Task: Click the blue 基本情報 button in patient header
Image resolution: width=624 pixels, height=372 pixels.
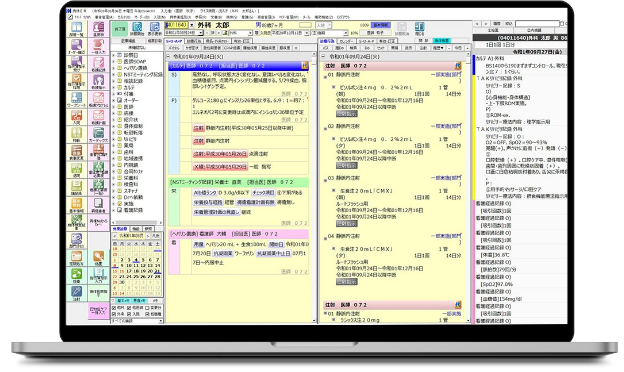Action: click(381, 25)
